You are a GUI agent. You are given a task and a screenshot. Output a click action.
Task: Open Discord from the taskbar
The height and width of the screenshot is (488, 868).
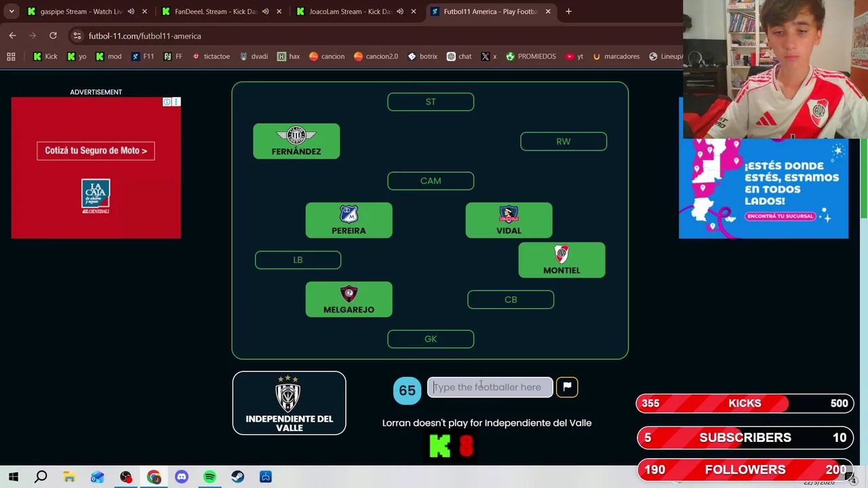pos(181,477)
